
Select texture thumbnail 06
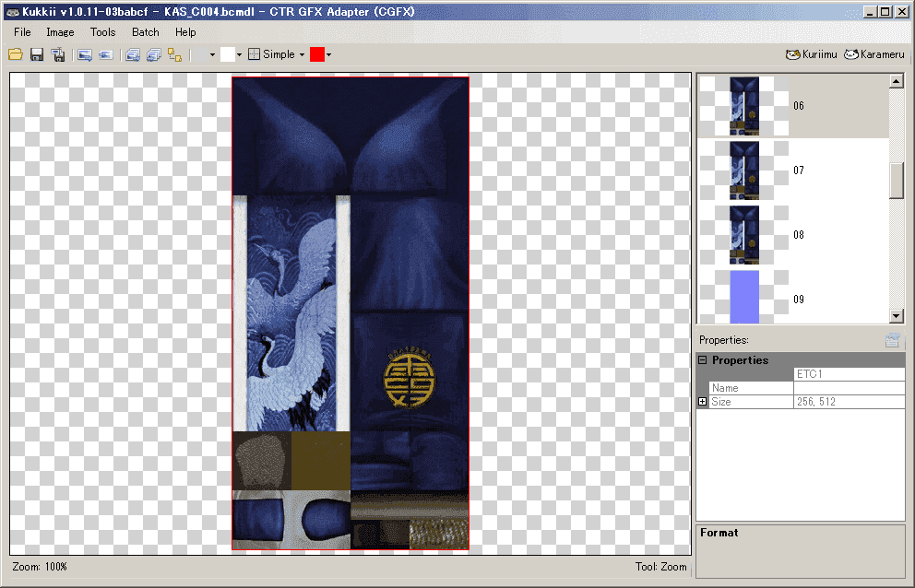pos(744,106)
